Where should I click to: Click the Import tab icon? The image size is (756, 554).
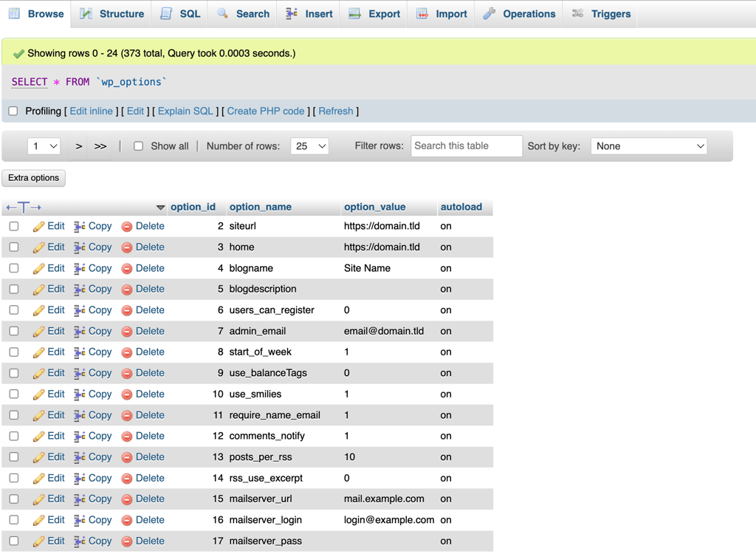pos(422,13)
